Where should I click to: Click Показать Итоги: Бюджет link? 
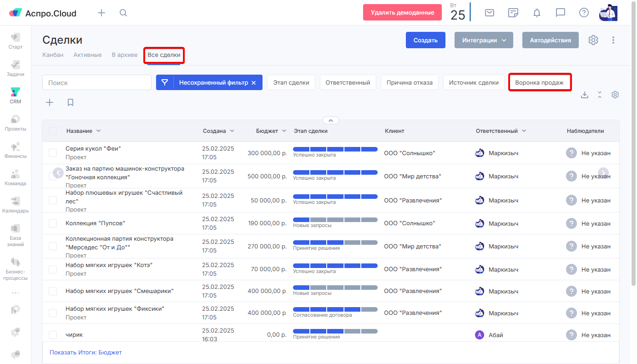click(x=86, y=352)
